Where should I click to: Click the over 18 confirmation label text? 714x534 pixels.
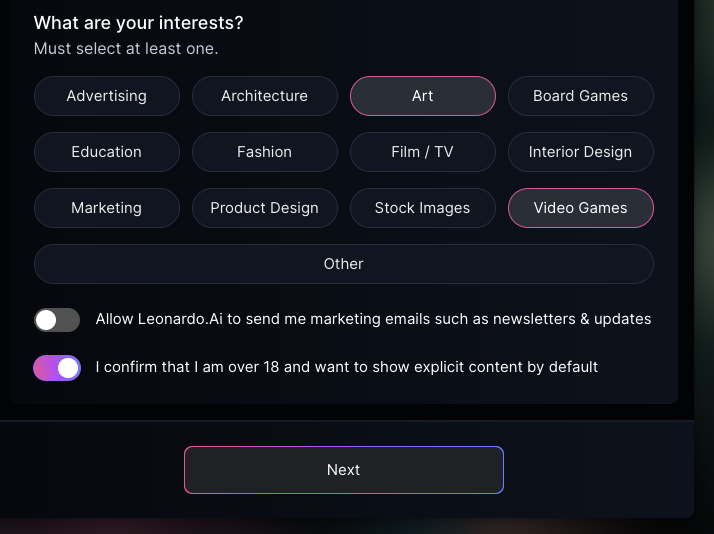coord(346,367)
